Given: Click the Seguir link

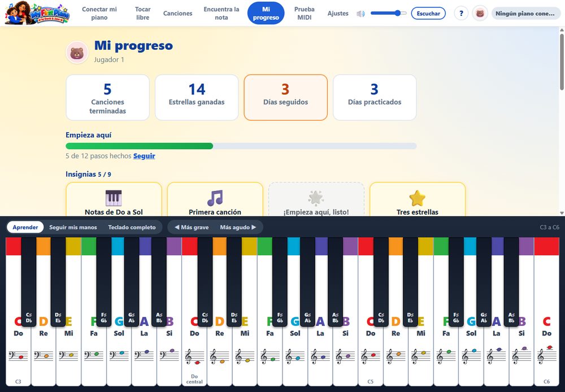Looking at the screenshot, I should [144, 156].
